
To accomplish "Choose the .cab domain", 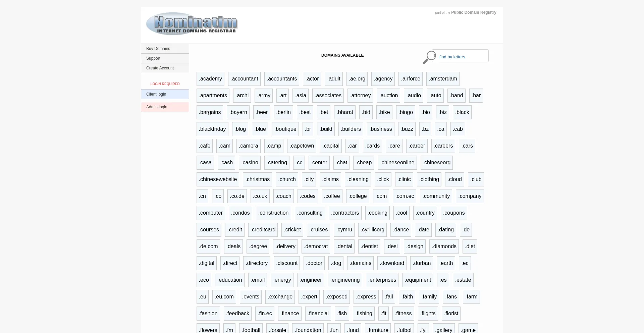I will tap(458, 129).
